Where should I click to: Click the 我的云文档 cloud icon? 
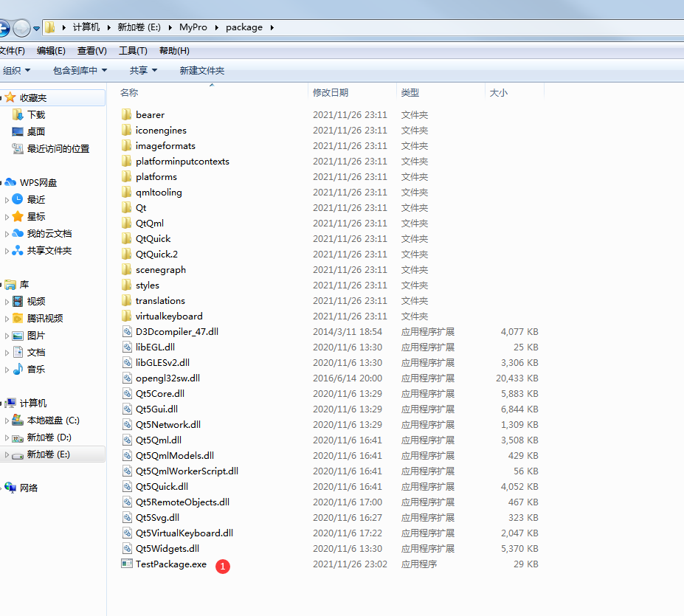click(x=18, y=233)
